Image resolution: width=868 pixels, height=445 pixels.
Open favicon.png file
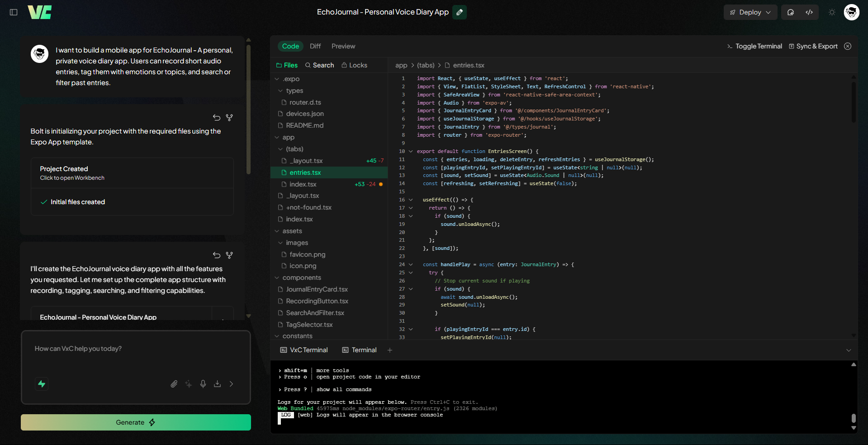point(329,254)
